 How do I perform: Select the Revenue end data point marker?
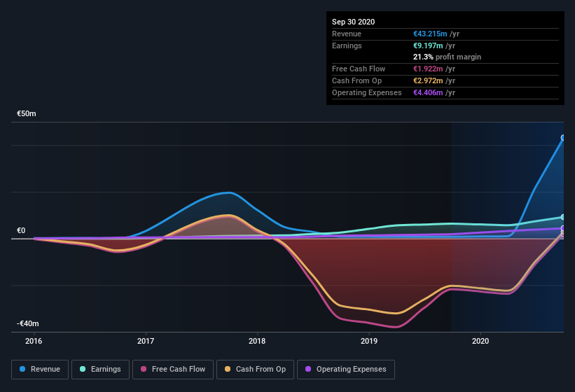click(x=563, y=138)
